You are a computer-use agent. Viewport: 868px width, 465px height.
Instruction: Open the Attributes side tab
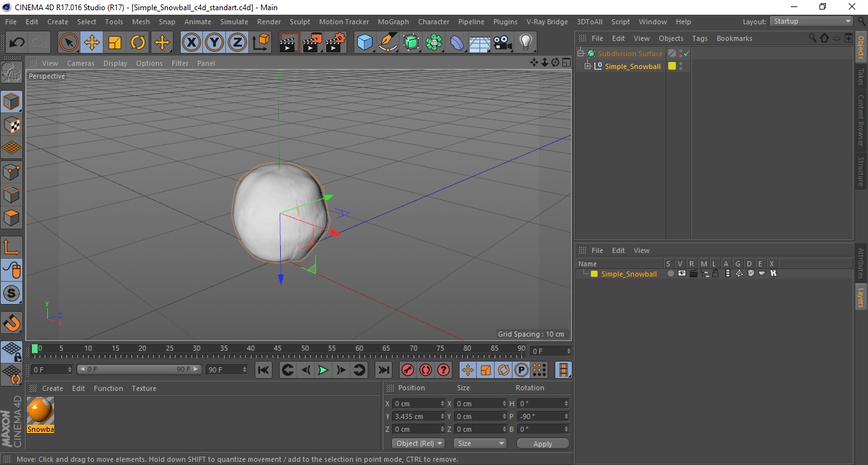pos(860,263)
